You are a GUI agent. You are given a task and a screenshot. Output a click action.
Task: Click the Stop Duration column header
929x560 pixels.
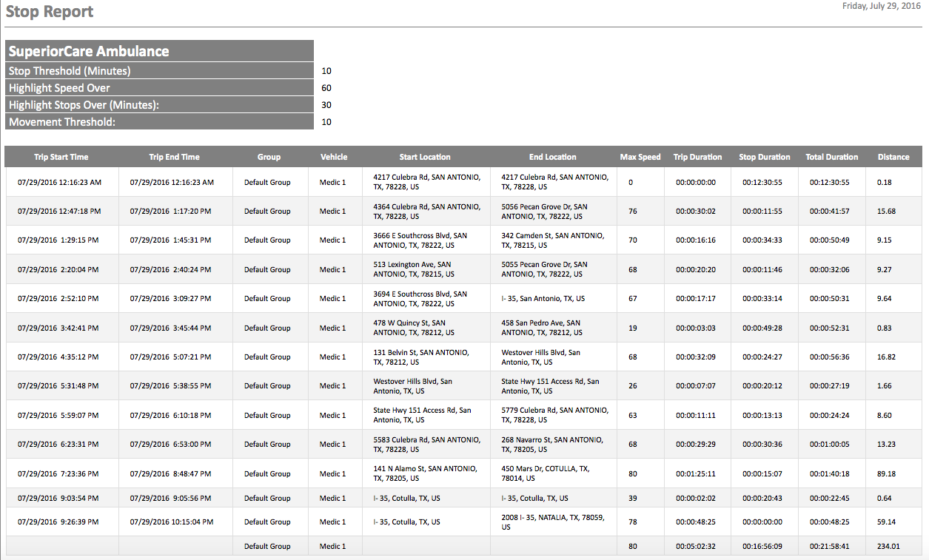point(765,157)
